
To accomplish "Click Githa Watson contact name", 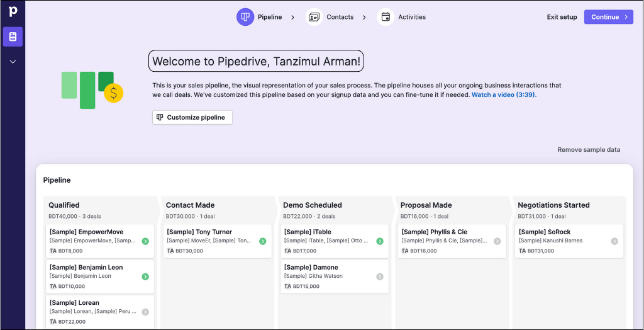I will coord(313,276).
